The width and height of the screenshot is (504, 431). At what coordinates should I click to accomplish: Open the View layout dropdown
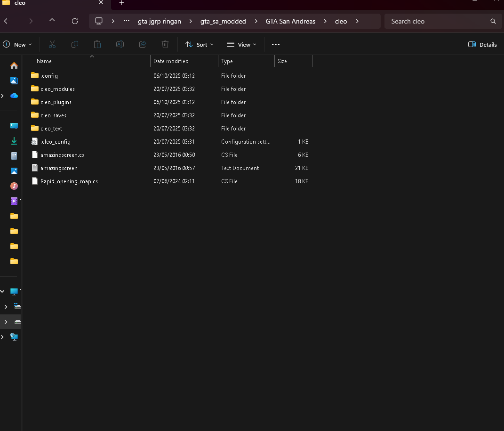pos(241,44)
